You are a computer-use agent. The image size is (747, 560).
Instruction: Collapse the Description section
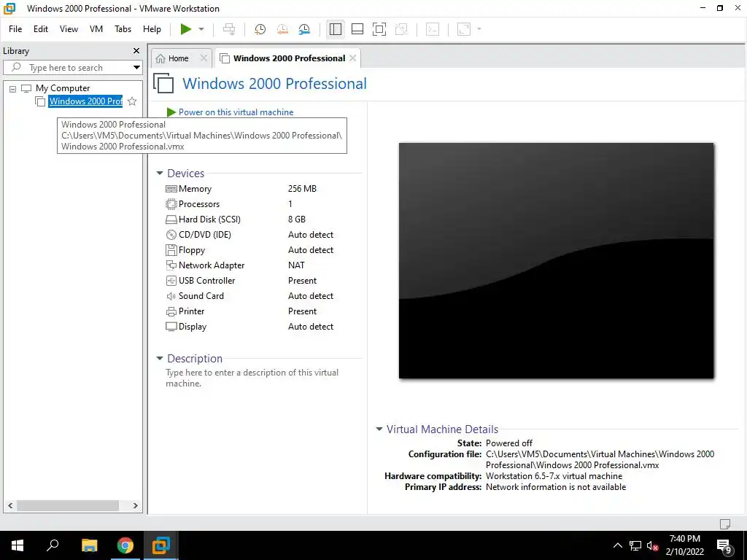(x=160, y=359)
